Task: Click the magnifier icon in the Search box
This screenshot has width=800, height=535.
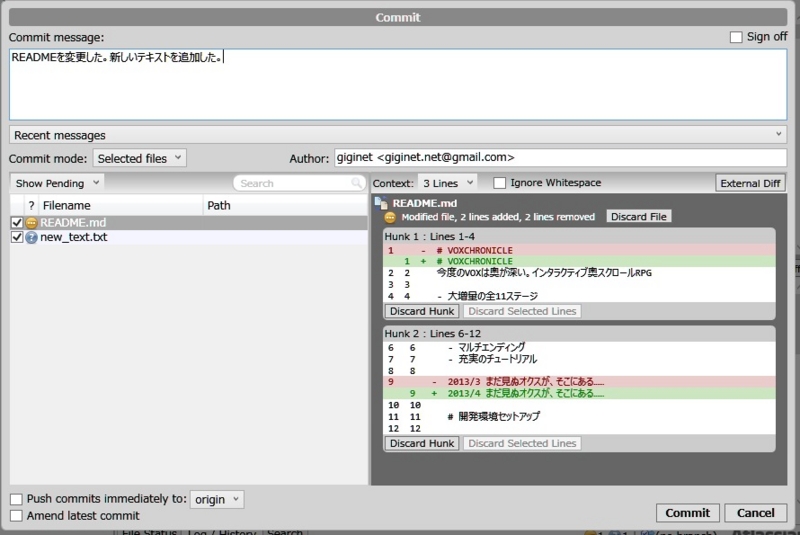Action: [356, 183]
